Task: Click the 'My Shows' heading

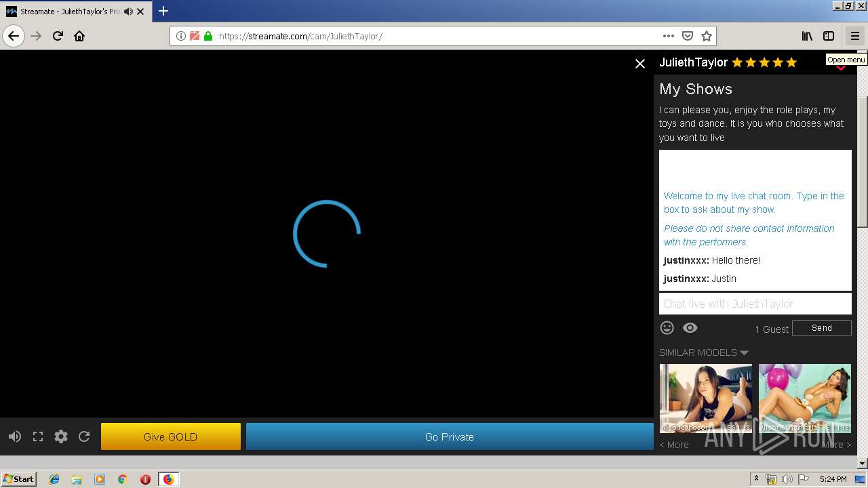Action: [696, 89]
